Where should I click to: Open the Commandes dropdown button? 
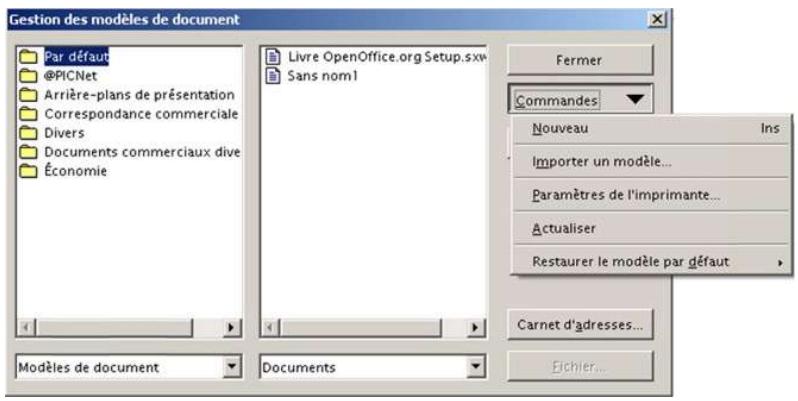(x=580, y=100)
